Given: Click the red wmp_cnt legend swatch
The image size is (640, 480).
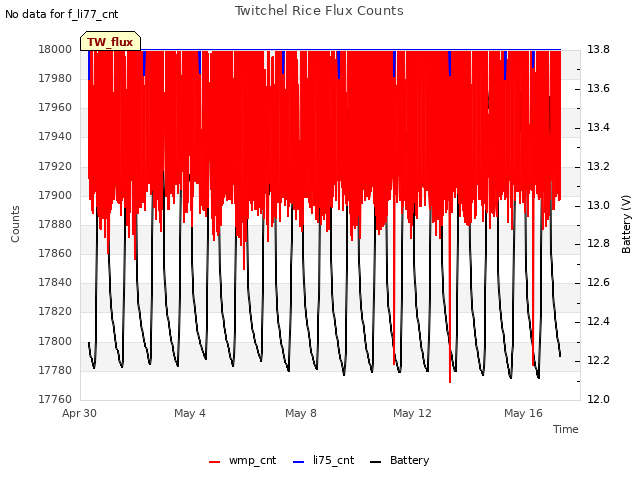Looking at the screenshot, I should (x=214, y=462).
